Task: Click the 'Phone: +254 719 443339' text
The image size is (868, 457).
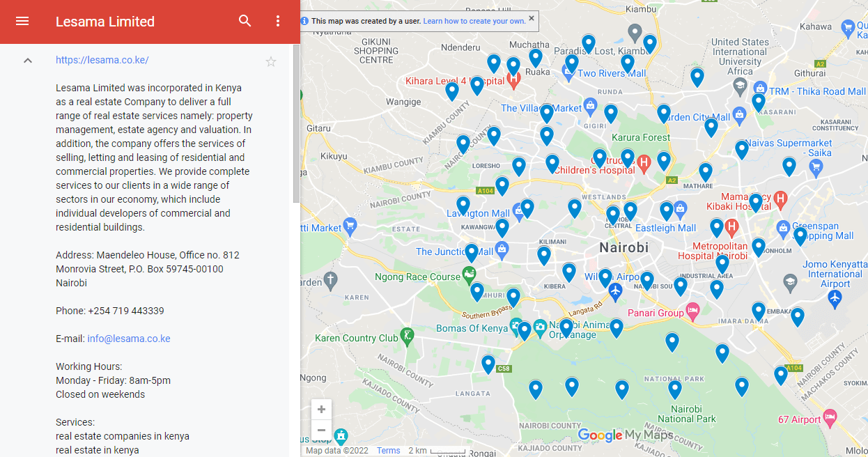Action: [110, 311]
